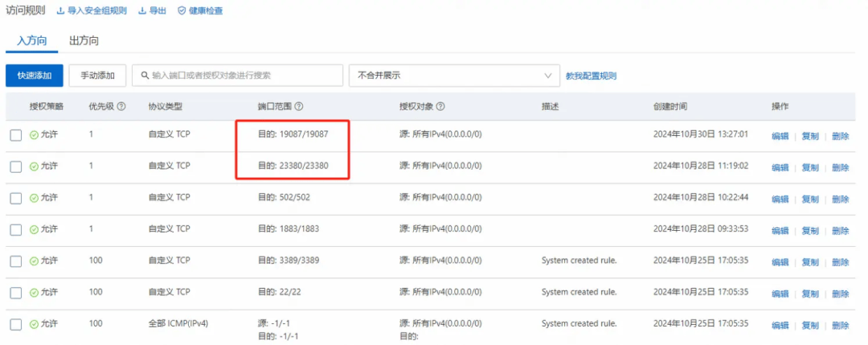Click the allow status icon in the 22/22 row
This screenshot has width=868, height=345.
(34, 293)
